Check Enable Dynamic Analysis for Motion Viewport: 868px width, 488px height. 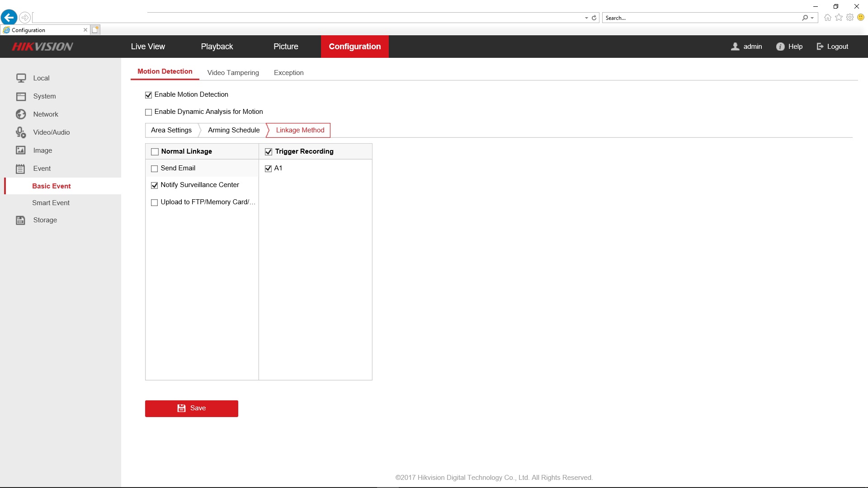point(148,112)
